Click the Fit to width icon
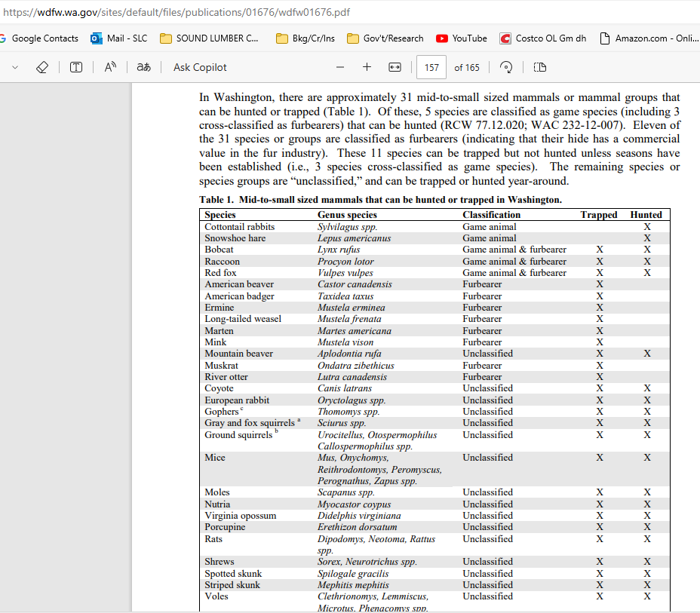The image size is (700, 613). pos(395,67)
